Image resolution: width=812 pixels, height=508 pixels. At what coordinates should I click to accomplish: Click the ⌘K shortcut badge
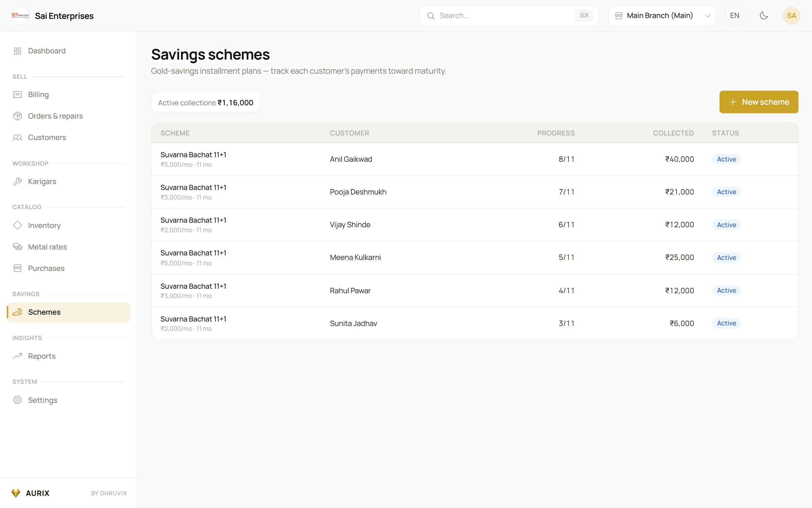coord(584,16)
